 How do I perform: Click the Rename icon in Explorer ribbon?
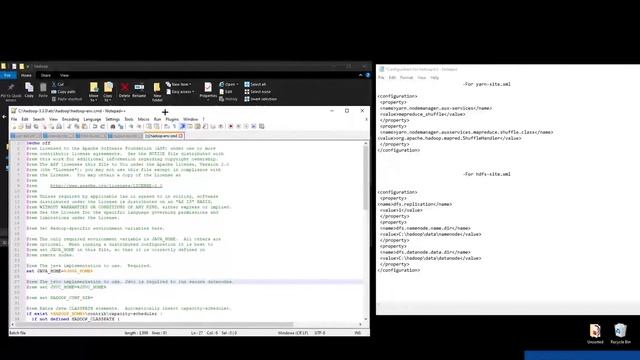click(x=139, y=90)
